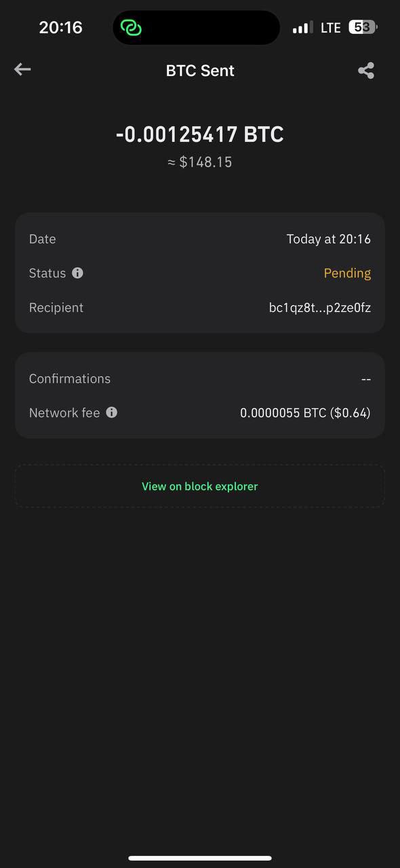The width and height of the screenshot is (400, 868).
Task: Tap the home indicator bar
Action: (200, 858)
